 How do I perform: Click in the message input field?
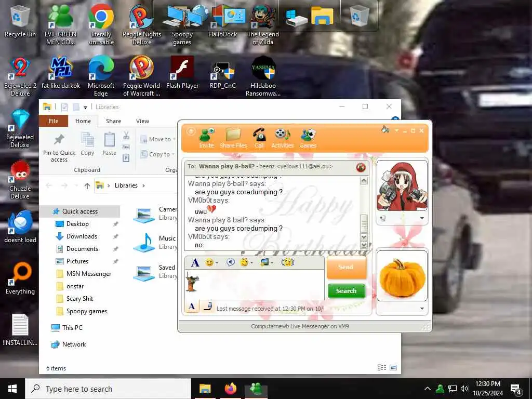click(x=255, y=284)
